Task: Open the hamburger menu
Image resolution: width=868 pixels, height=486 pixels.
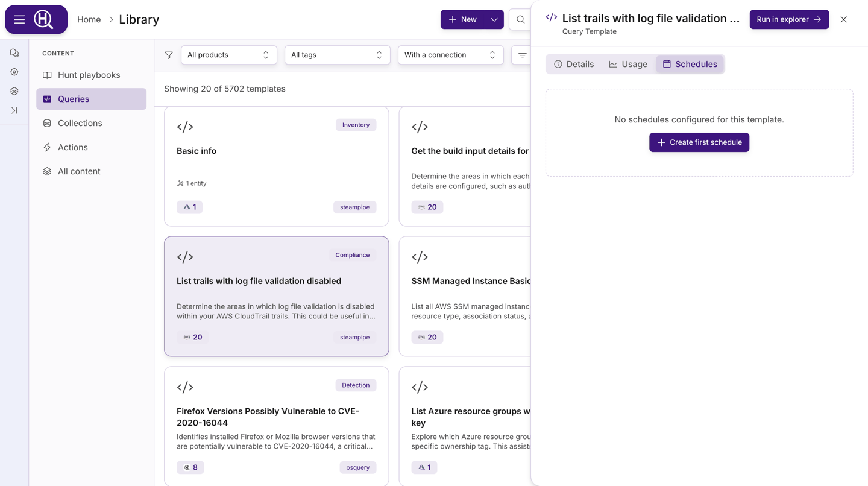Action: [19, 19]
